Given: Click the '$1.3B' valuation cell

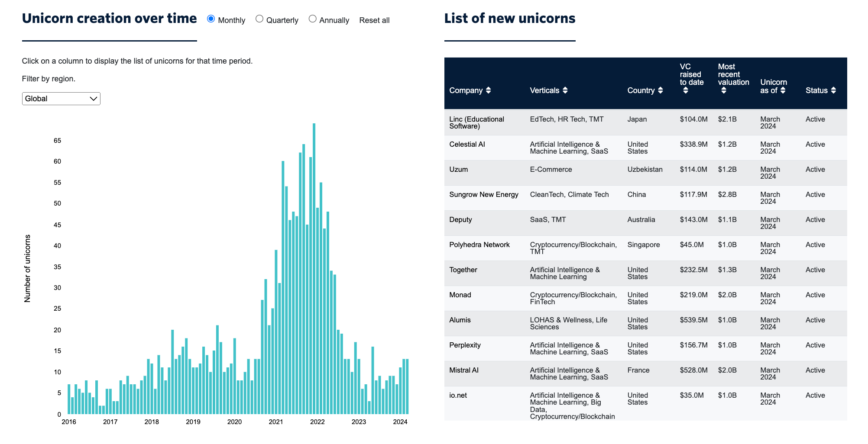Looking at the screenshot, I should [x=727, y=270].
